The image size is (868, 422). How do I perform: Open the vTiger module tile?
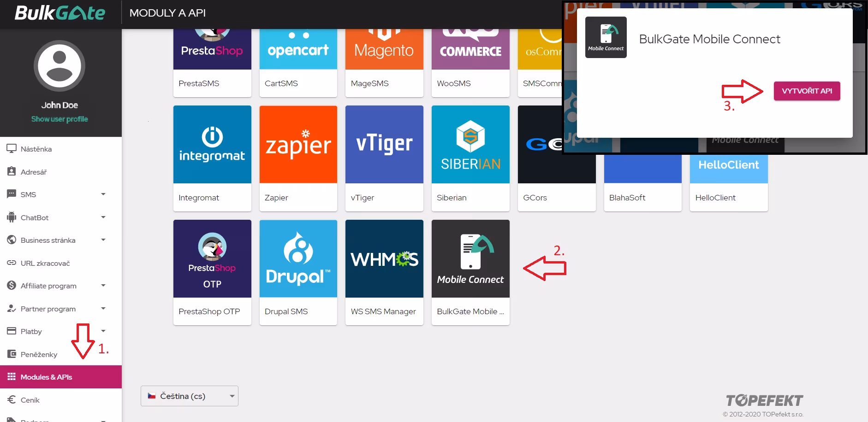[x=384, y=158]
